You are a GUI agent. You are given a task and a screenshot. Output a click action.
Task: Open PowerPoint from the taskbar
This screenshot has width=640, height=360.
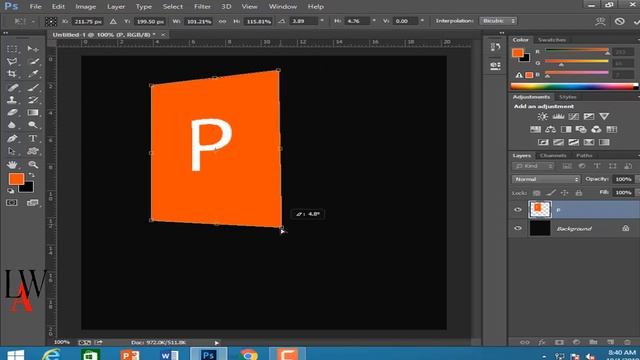coord(130,355)
